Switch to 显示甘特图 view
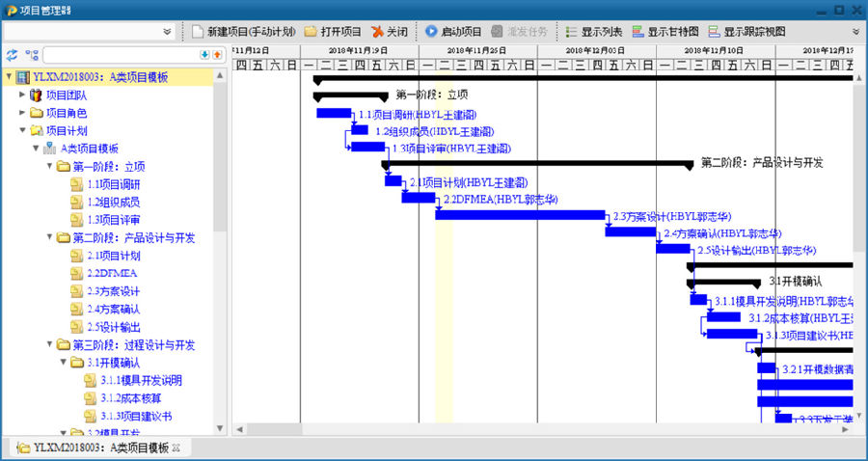 665,32
